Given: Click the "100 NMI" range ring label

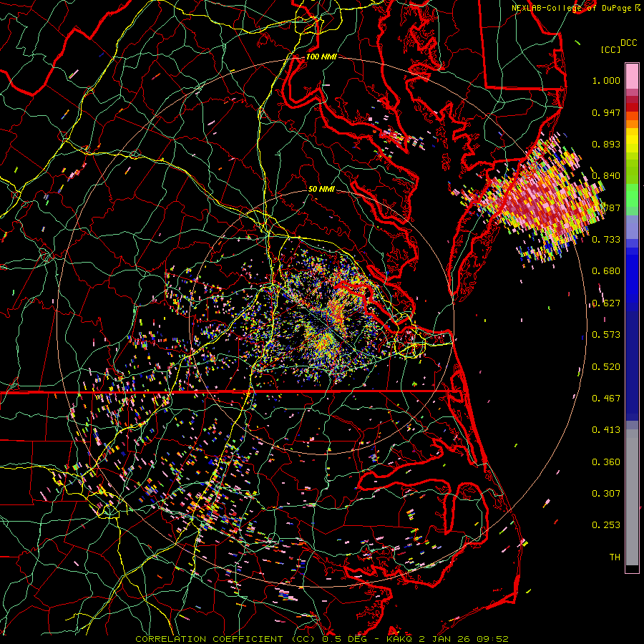Looking at the screenshot, I should (x=321, y=57).
